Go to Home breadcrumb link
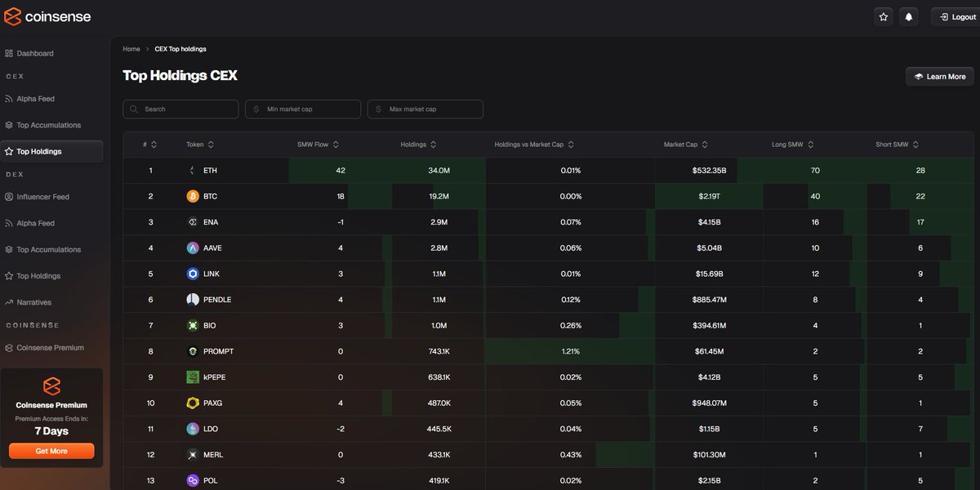This screenshot has height=490, width=980. point(131,49)
